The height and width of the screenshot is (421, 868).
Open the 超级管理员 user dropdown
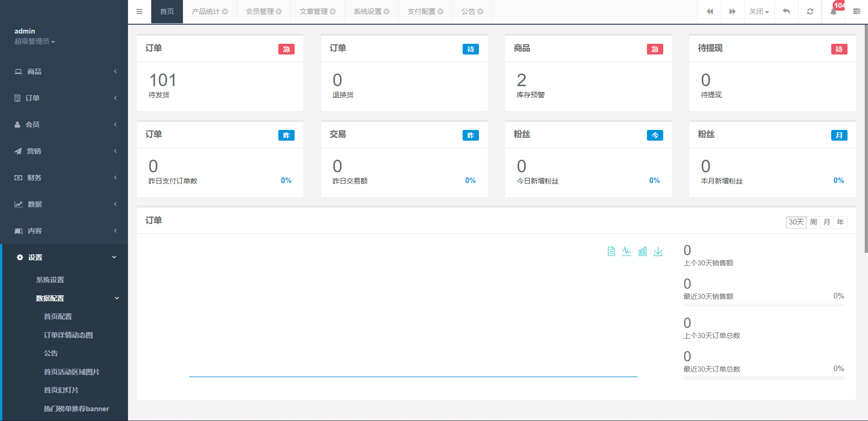tap(34, 41)
